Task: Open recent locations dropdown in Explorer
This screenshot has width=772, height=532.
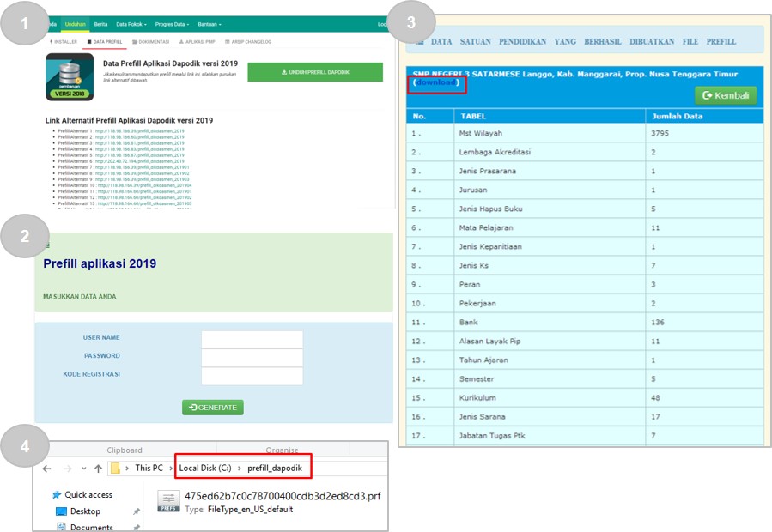Action: (83, 469)
